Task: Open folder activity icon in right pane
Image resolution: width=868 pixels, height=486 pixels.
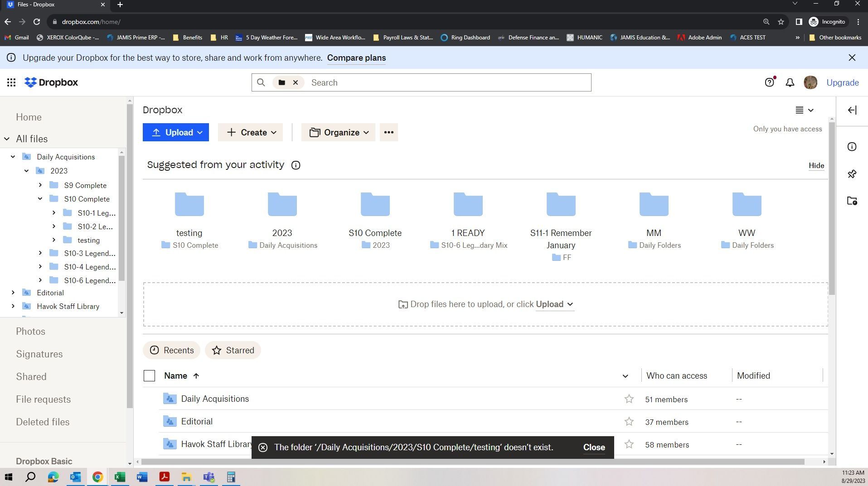Action: point(852,201)
